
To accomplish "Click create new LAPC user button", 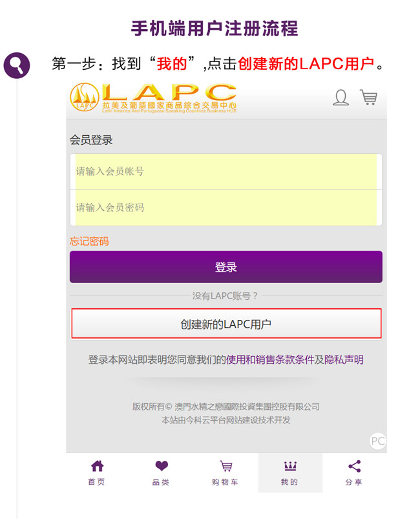I will (226, 324).
